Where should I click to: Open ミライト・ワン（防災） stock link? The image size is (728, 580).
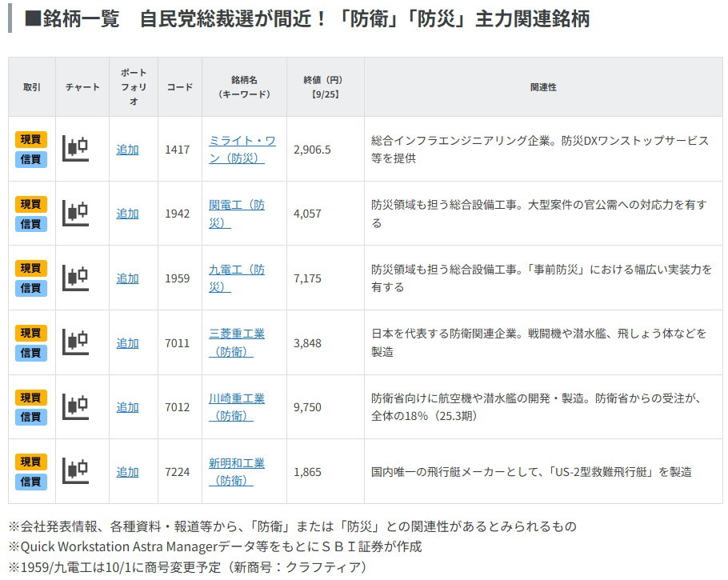point(242,150)
